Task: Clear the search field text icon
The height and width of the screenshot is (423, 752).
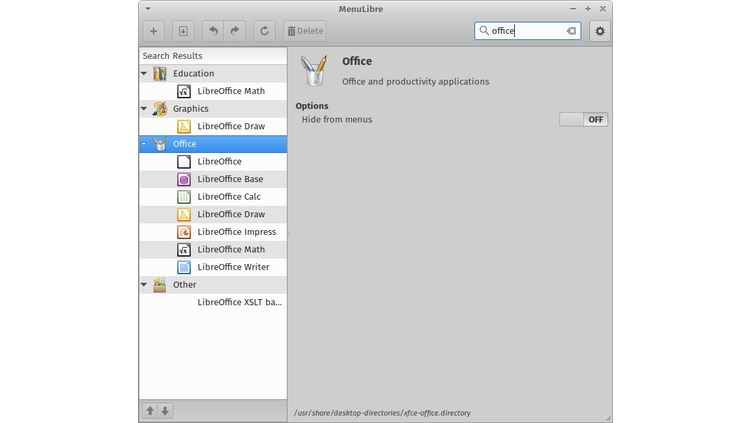Action: coord(571,31)
